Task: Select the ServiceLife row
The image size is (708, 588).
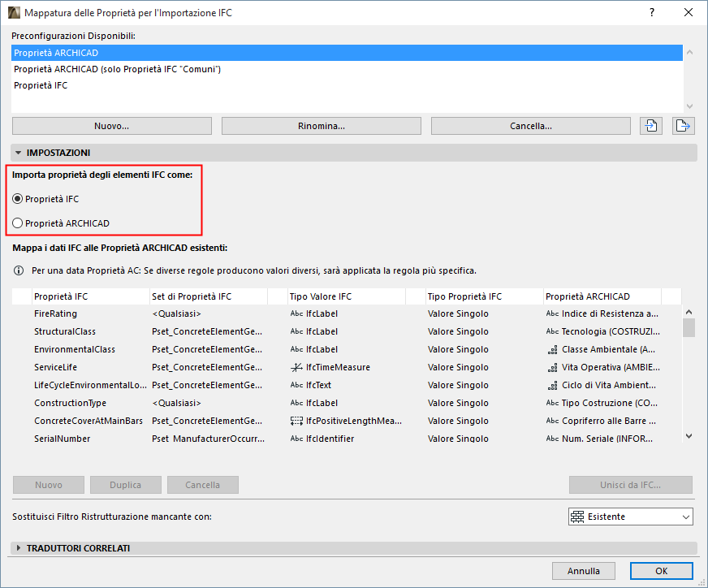Action: click(347, 367)
